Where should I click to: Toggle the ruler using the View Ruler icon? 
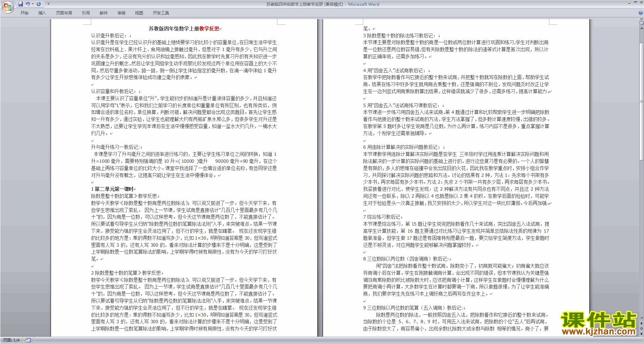tap(642, 23)
